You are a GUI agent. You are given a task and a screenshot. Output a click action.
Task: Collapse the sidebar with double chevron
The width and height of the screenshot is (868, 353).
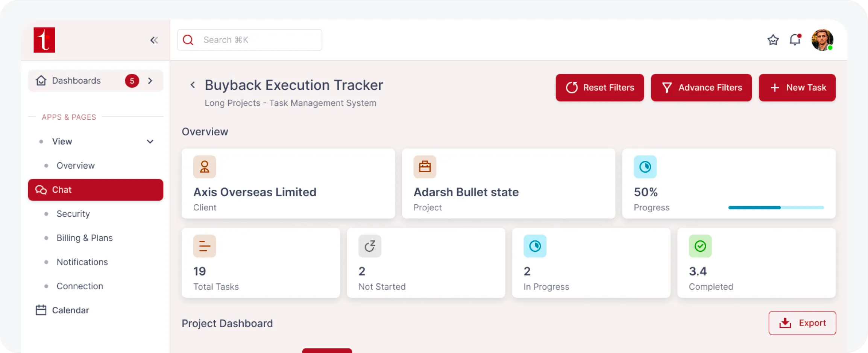tap(154, 40)
